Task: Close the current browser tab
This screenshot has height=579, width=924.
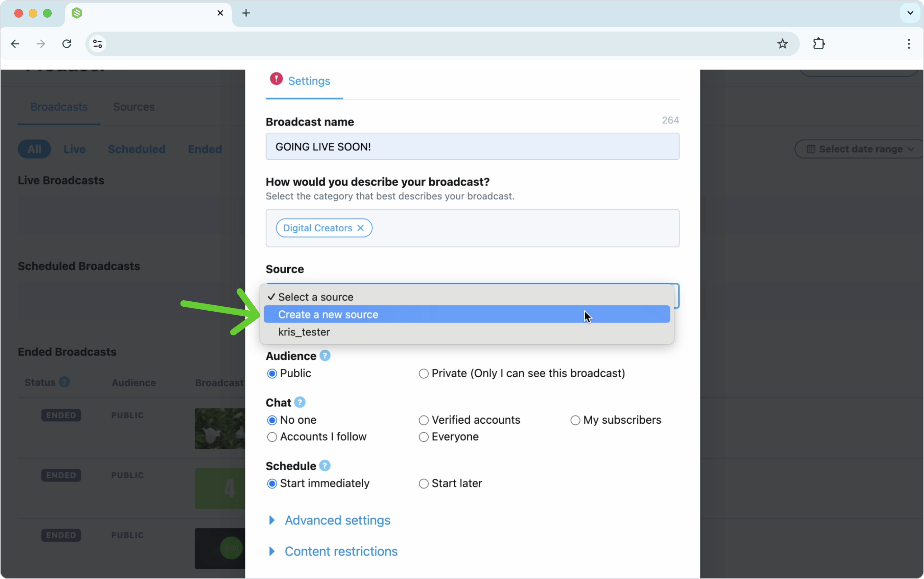Action: click(220, 13)
